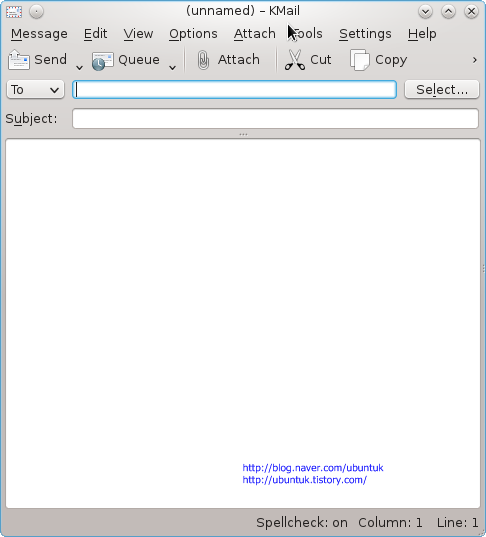Screen dimensions: 486x537
Task: Close the KMail composer window
Action: [x=471, y=12]
